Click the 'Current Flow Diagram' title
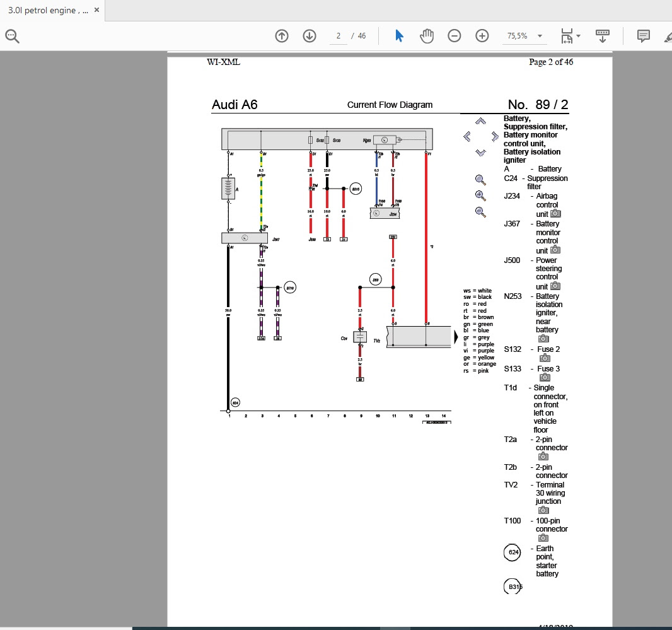 pos(390,105)
